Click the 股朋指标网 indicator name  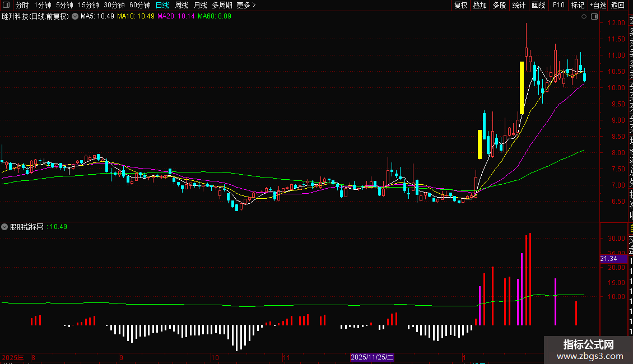tap(27, 227)
